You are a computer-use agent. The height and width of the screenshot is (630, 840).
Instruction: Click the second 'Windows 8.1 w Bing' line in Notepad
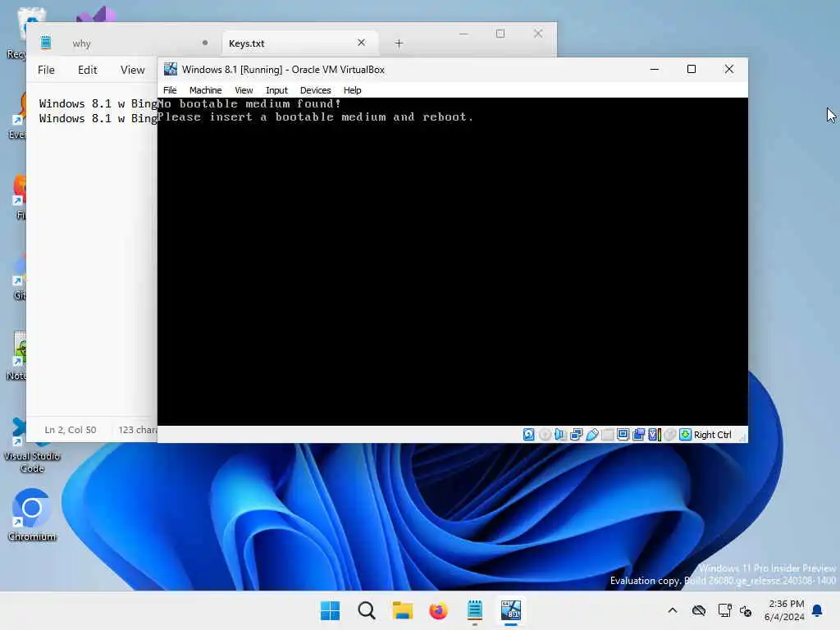tap(98, 118)
